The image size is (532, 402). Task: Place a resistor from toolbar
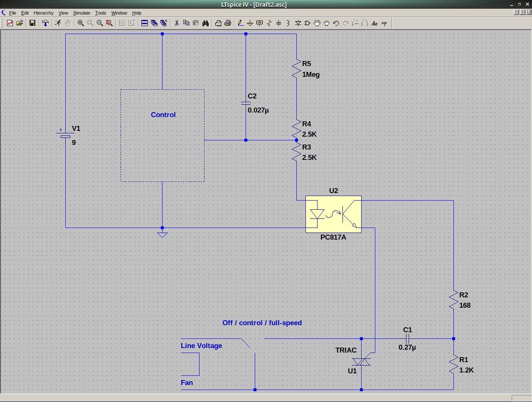pos(269,23)
